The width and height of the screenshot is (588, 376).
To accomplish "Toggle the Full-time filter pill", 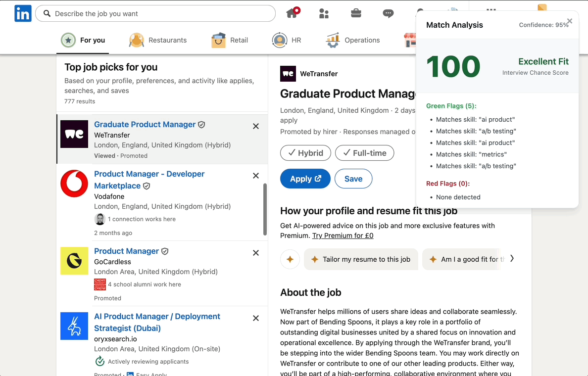I will pos(364,153).
